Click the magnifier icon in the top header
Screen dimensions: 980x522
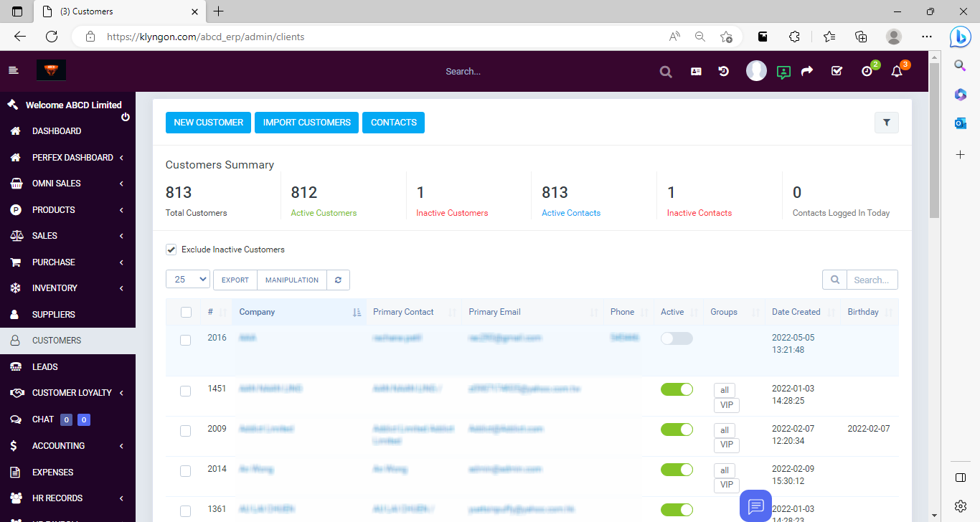(666, 72)
